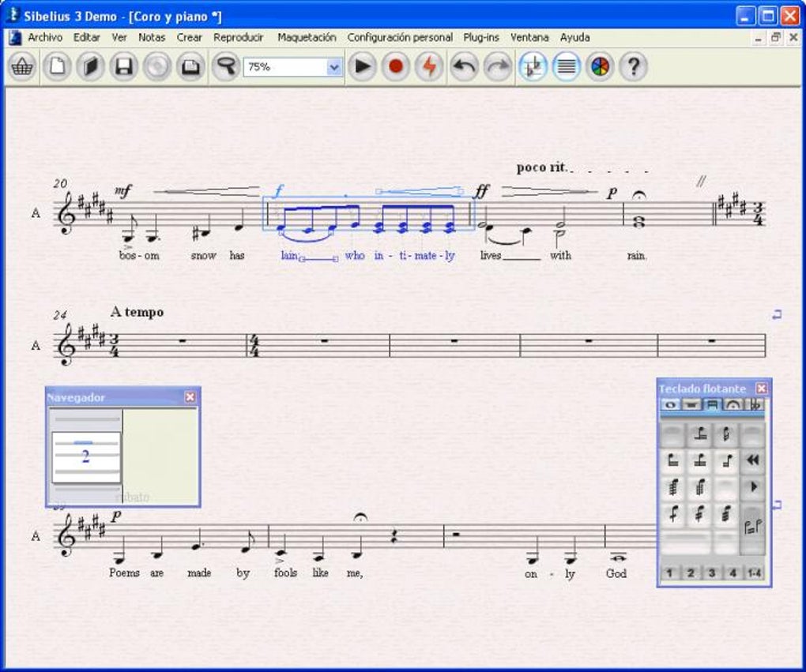Image resolution: width=806 pixels, height=672 pixels.
Task: Open the Archivo menu
Action: 45,37
